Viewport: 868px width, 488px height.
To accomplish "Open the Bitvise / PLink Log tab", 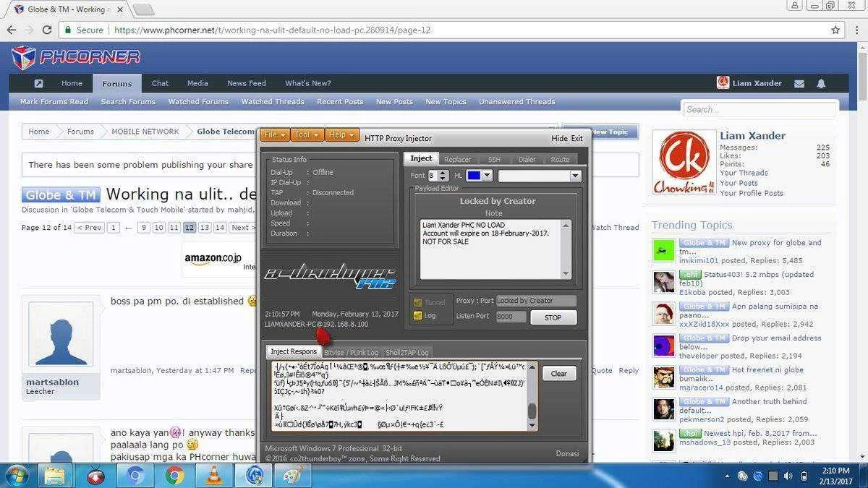I will (351, 352).
